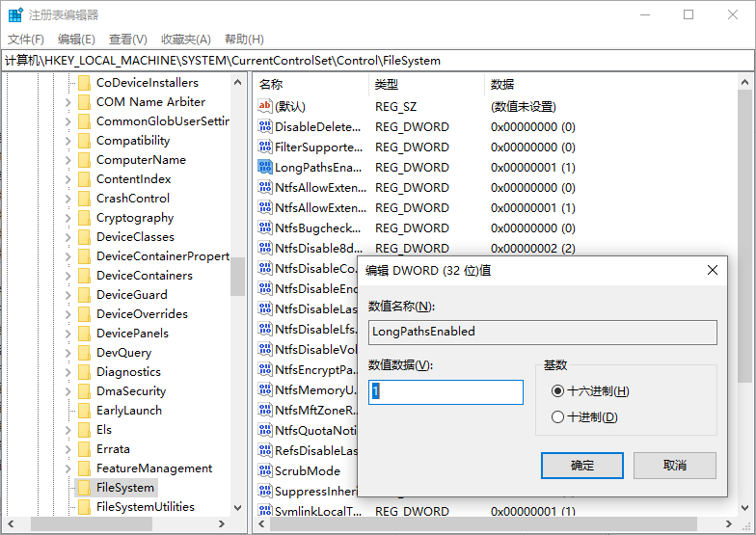Screen dimensions: 756x535
Task: Cancel the dialog with 取消
Action: [x=675, y=466]
